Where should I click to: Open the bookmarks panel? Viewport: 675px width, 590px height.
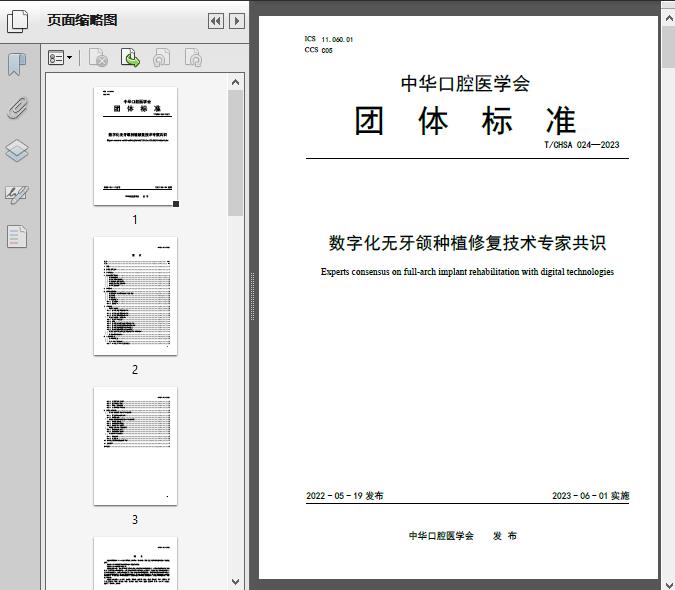click(17, 65)
